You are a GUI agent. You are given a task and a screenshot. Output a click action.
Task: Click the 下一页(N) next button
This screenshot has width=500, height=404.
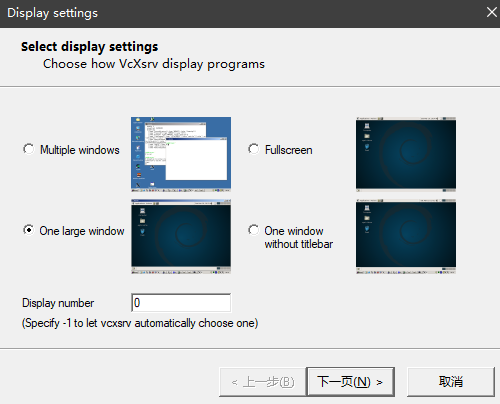(x=351, y=382)
